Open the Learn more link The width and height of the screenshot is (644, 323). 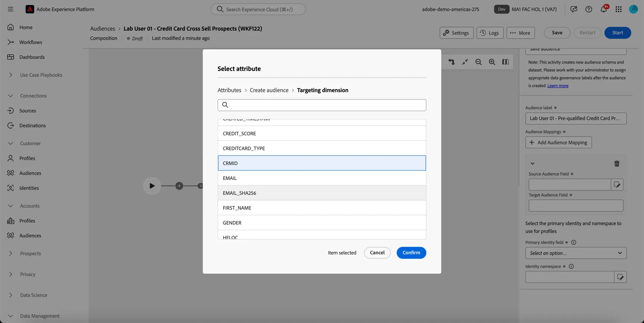pos(558,86)
